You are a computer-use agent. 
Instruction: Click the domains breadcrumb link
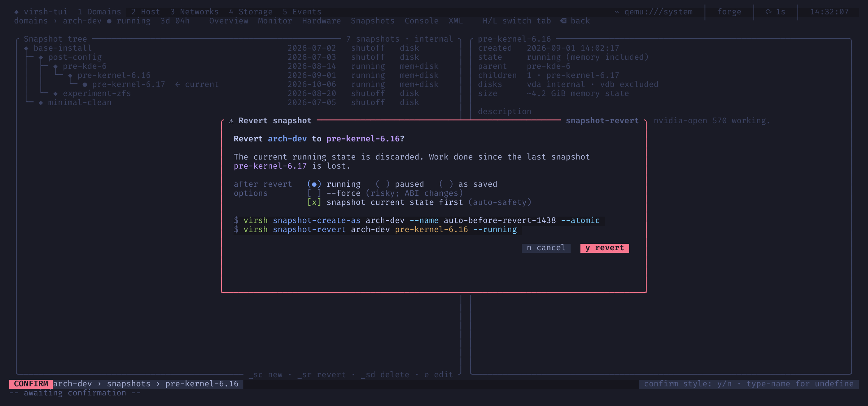pos(31,21)
